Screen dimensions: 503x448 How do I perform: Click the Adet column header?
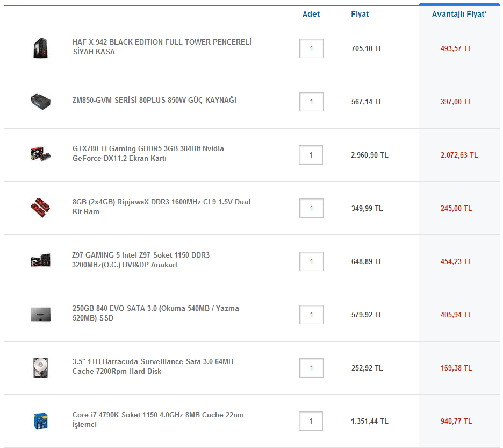(x=311, y=14)
